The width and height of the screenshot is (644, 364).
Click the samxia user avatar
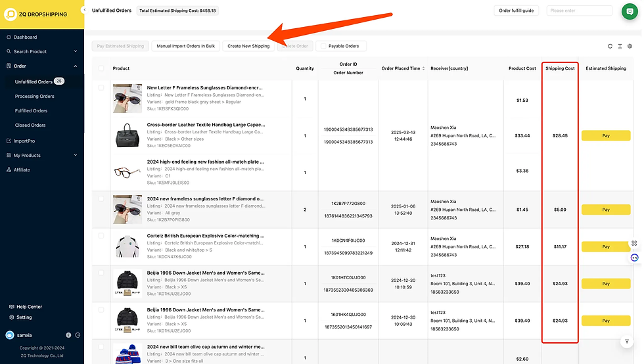10,335
